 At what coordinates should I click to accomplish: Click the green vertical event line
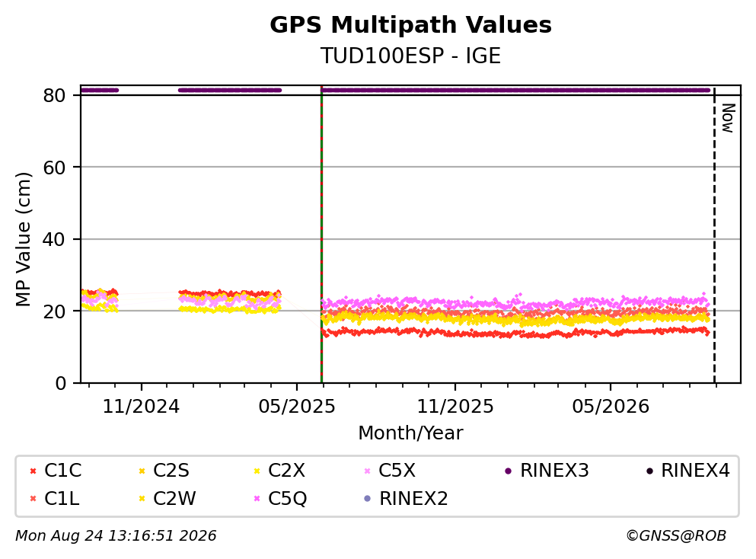[321, 235]
